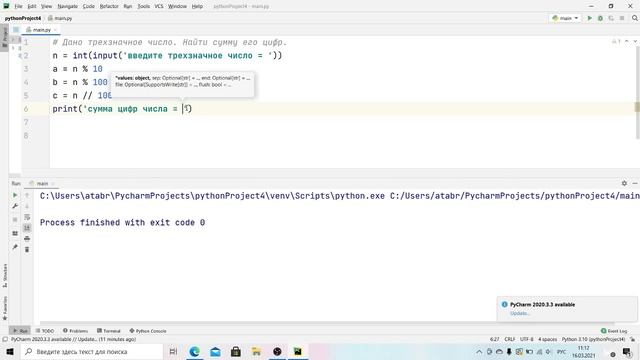This screenshot has width=640, height=360.
Task: Pin the Run tab
Action: click(15, 247)
